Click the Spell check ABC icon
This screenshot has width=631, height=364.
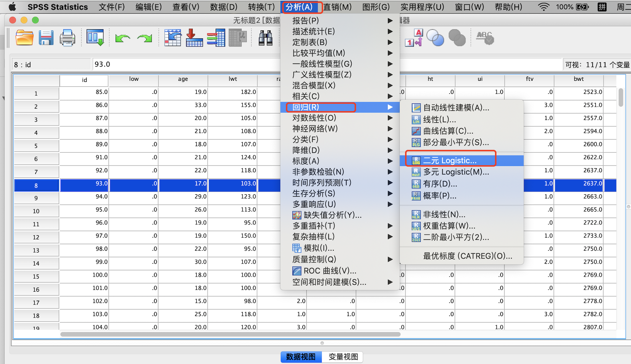(x=485, y=38)
